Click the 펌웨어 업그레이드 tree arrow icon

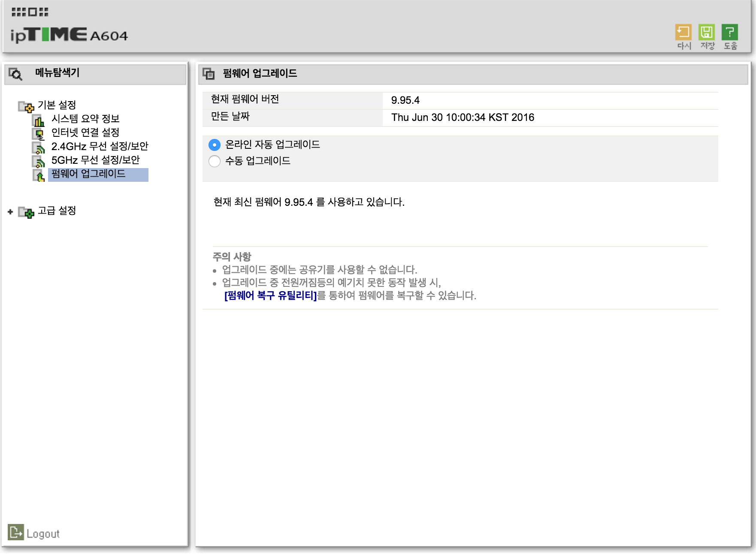pyautogui.click(x=39, y=175)
